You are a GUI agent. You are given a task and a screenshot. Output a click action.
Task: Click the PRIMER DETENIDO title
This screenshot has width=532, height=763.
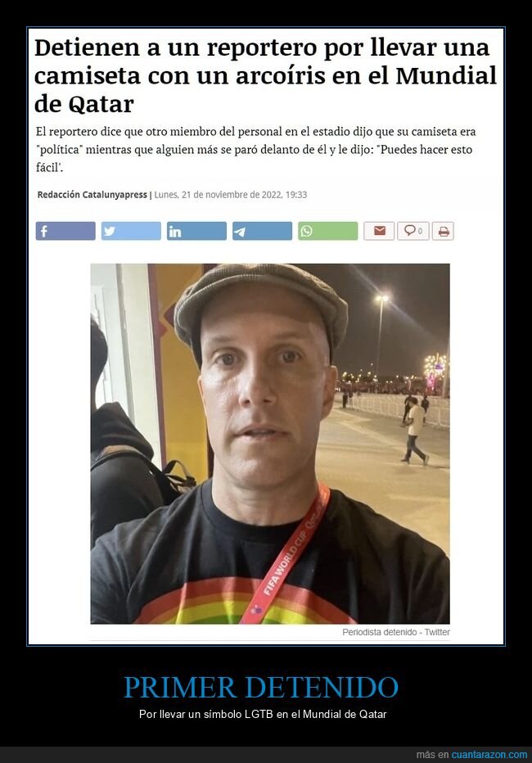pyautogui.click(x=261, y=687)
